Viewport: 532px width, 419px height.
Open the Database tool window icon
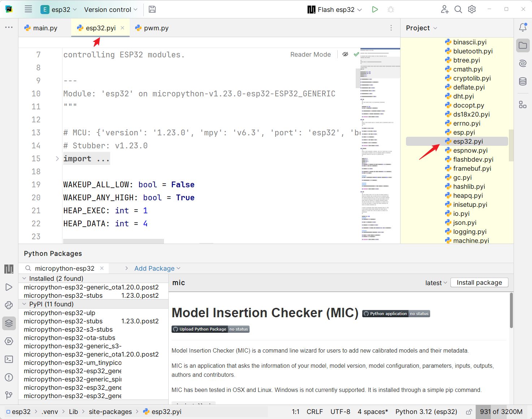click(x=523, y=82)
